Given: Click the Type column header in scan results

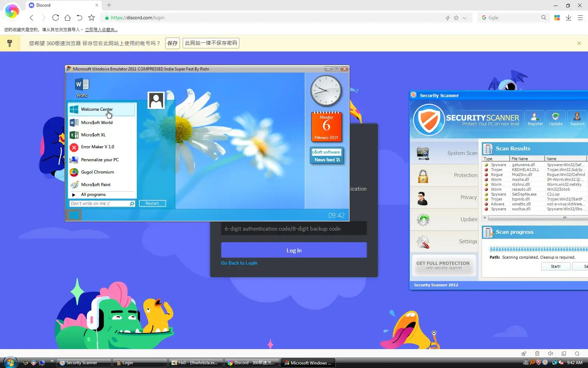Looking at the screenshot, I should point(496,159).
